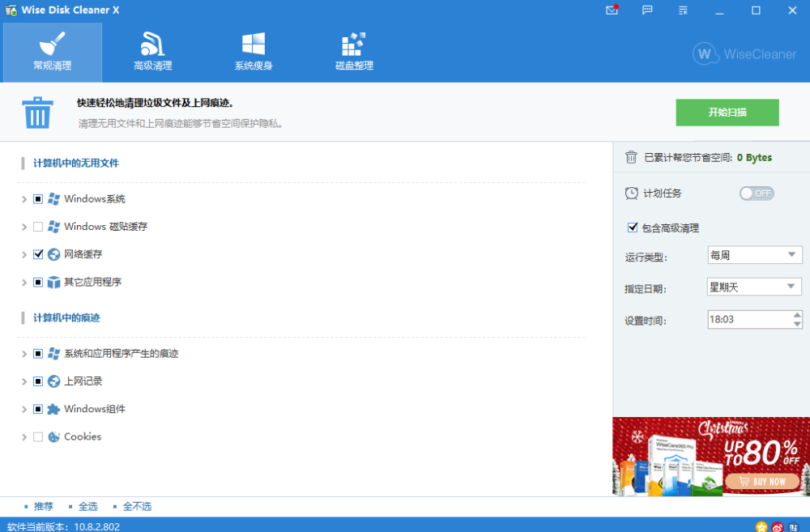Image resolution: width=810 pixels, height=532 pixels.
Task: Increase time with the up stepper arrow
Action: (x=797, y=314)
